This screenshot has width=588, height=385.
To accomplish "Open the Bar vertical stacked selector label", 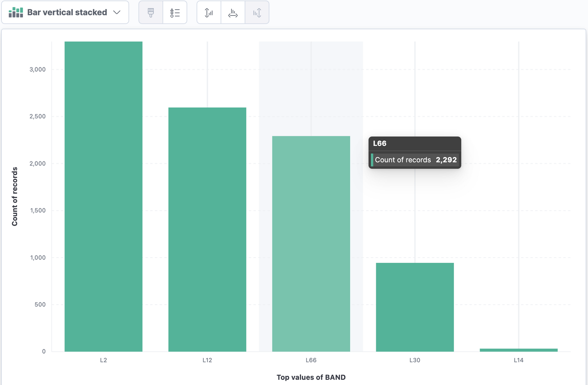I will pyautogui.click(x=67, y=12).
